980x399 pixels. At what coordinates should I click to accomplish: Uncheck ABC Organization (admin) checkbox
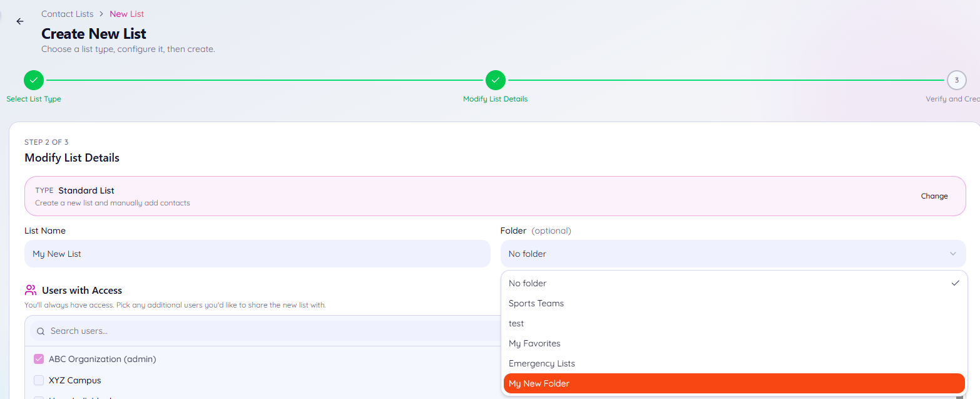pos(39,359)
